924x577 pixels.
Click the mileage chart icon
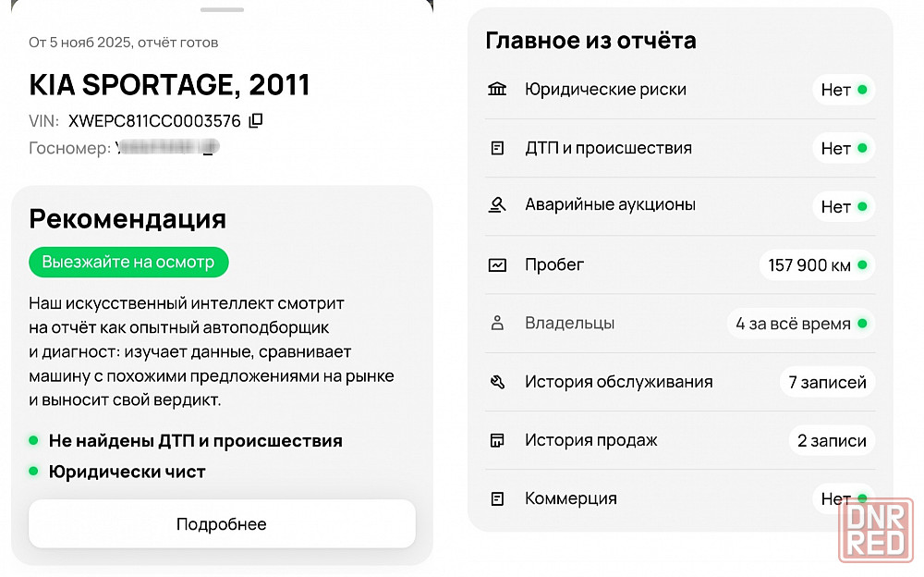tap(497, 264)
